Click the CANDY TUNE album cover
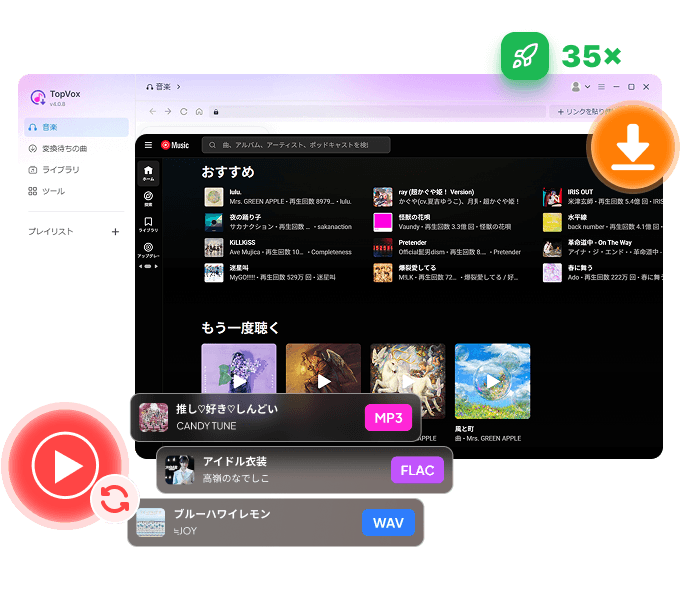Viewport: 680px width, 600px height. (154, 417)
